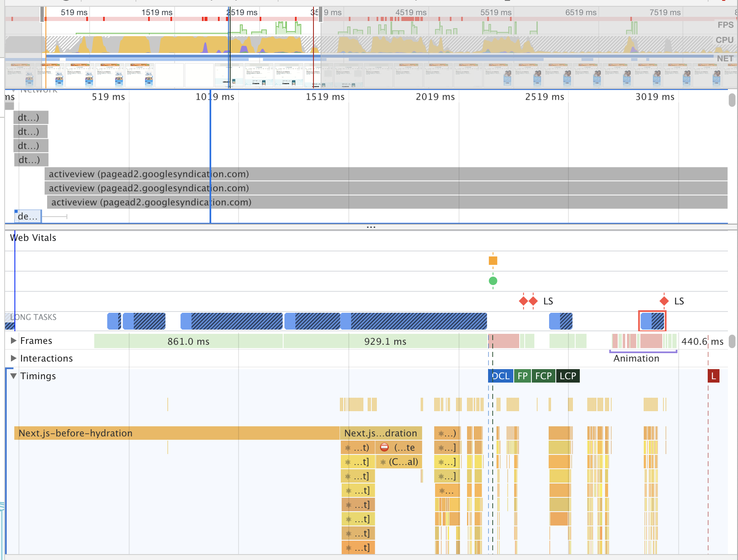Image resolution: width=738 pixels, height=560 pixels.
Task: Click the Web Vitals track label
Action: (33, 238)
